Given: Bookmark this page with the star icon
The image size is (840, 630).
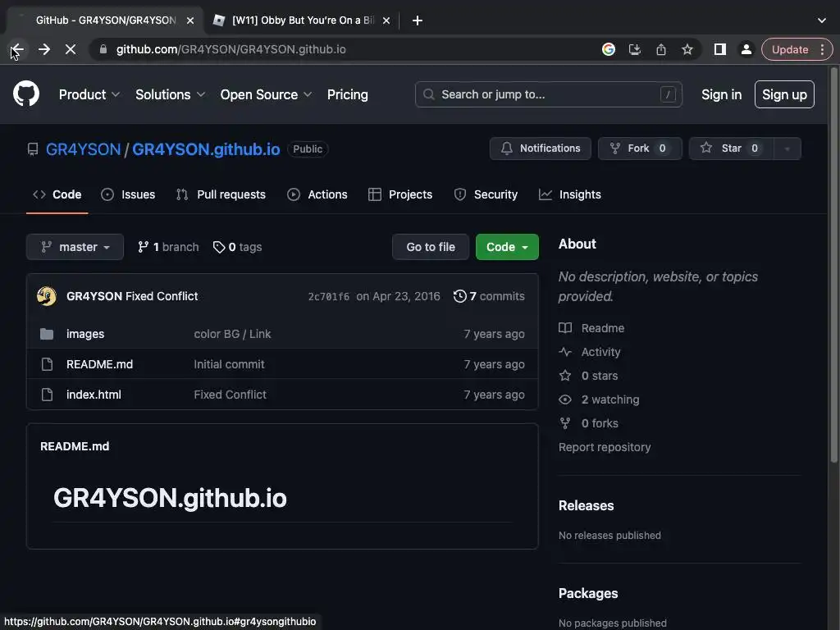Looking at the screenshot, I should click(x=687, y=49).
